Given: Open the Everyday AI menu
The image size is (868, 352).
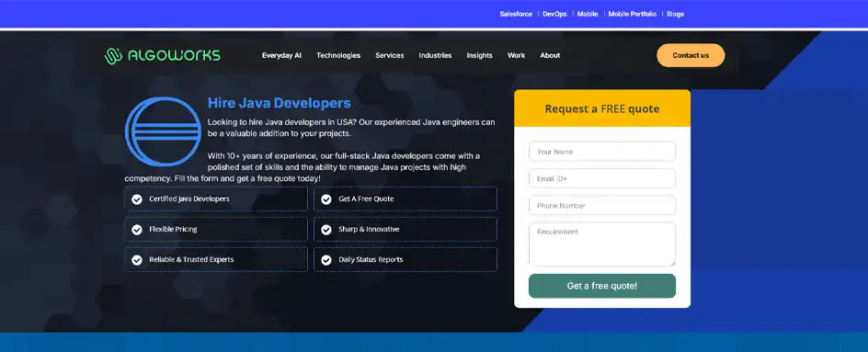Looking at the screenshot, I should pyautogui.click(x=281, y=55).
